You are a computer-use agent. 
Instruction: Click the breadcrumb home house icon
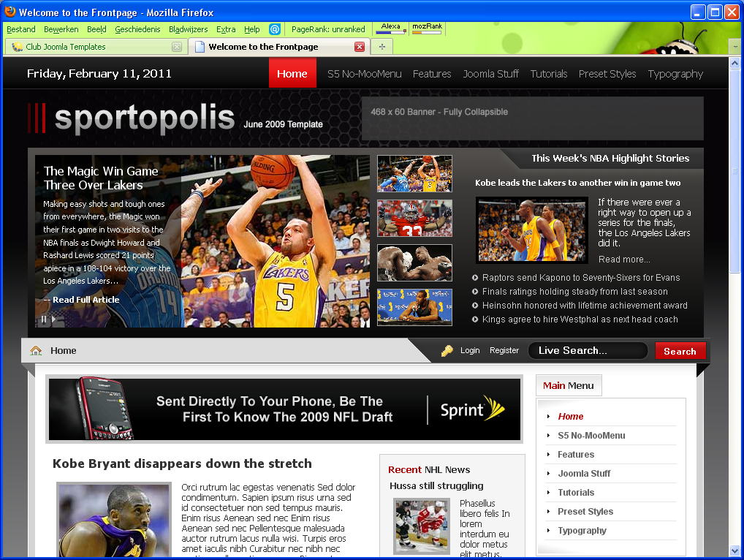36,351
